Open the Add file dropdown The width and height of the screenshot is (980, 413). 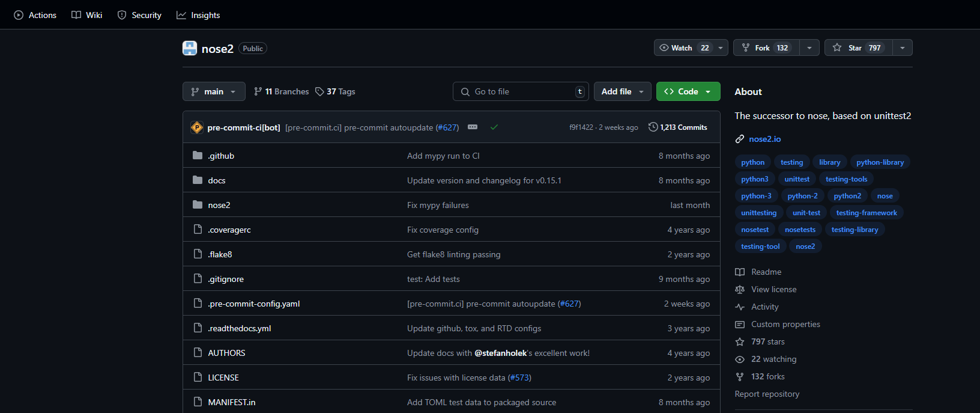pos(623,91)
